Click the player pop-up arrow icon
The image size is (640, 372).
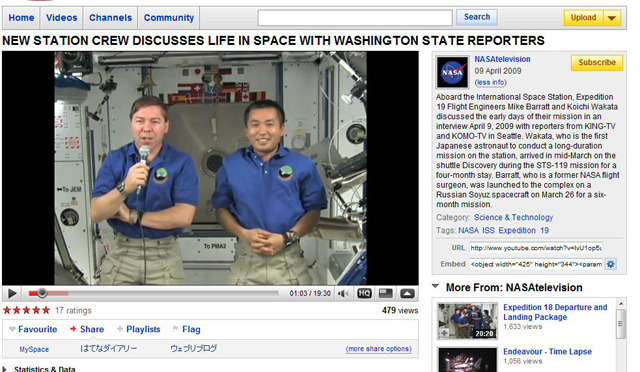coord(407,293)
